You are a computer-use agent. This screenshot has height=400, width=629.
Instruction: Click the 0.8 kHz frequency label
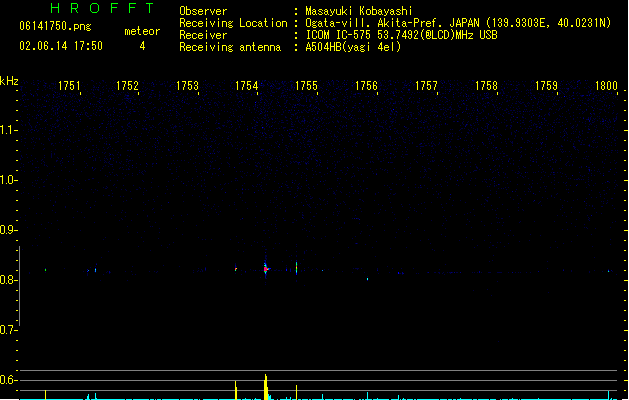coord(8,280)
